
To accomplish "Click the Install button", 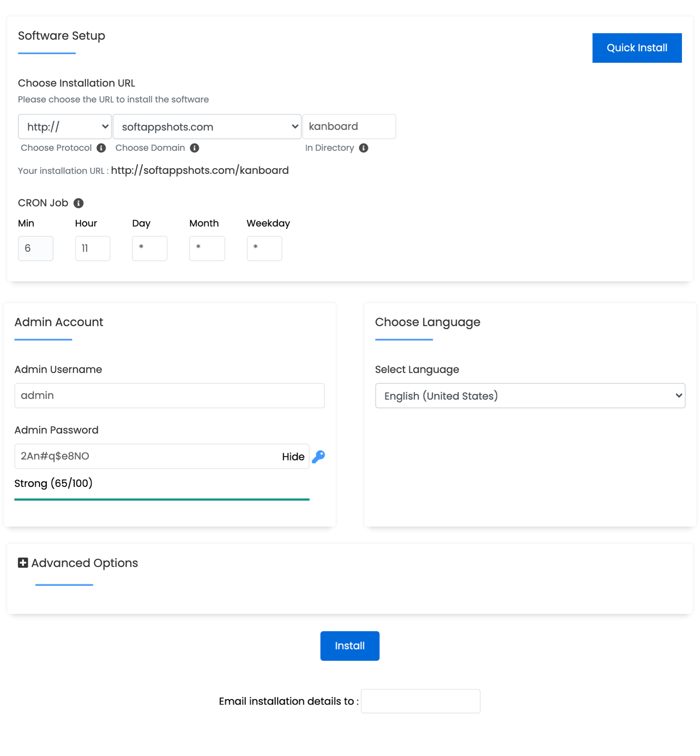I will click(x=349, y=646).
